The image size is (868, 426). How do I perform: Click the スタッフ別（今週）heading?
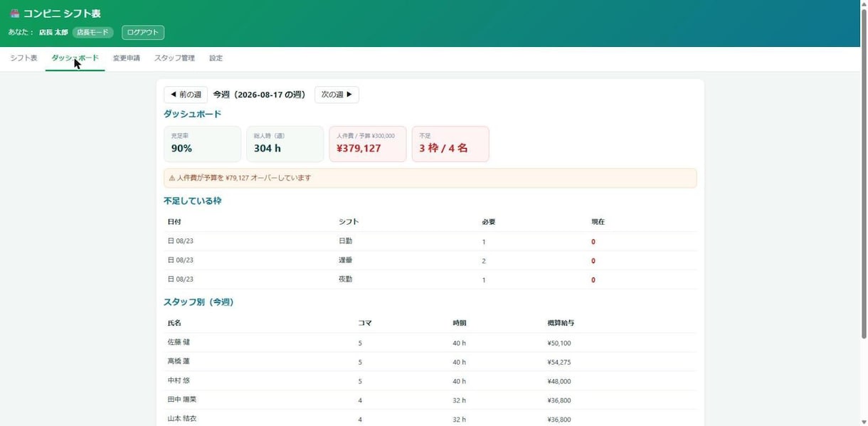coord(199,302)
